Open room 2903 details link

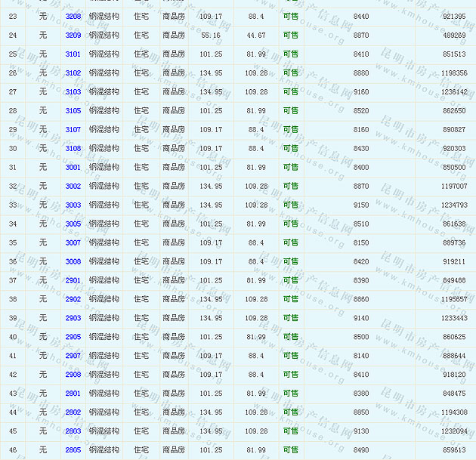click(73, 318)
